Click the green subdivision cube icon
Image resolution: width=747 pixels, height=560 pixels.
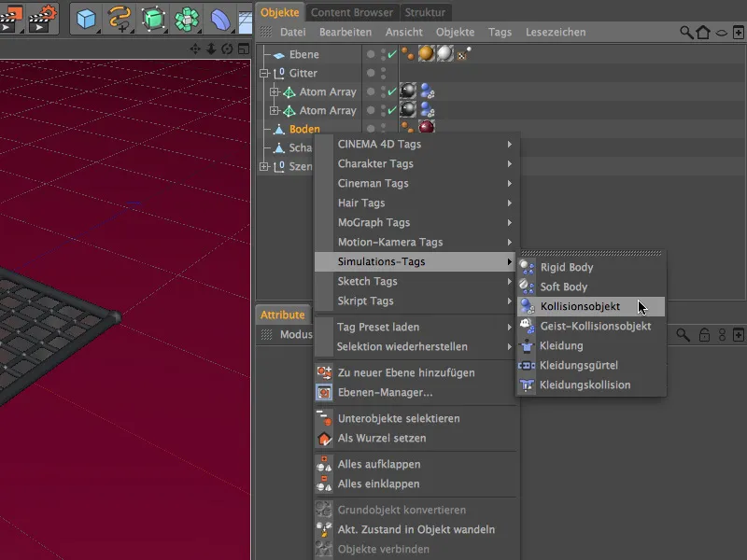tap(153, 19)
